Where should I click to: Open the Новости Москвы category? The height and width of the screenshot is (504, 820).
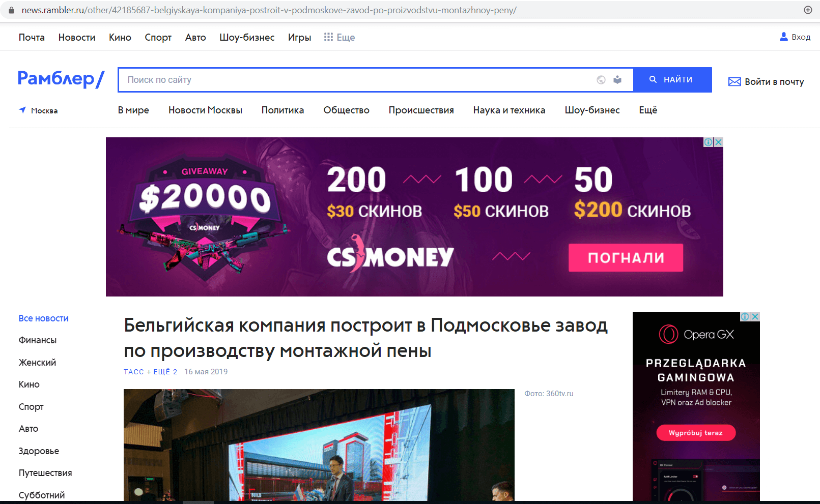tap(205, 110)
